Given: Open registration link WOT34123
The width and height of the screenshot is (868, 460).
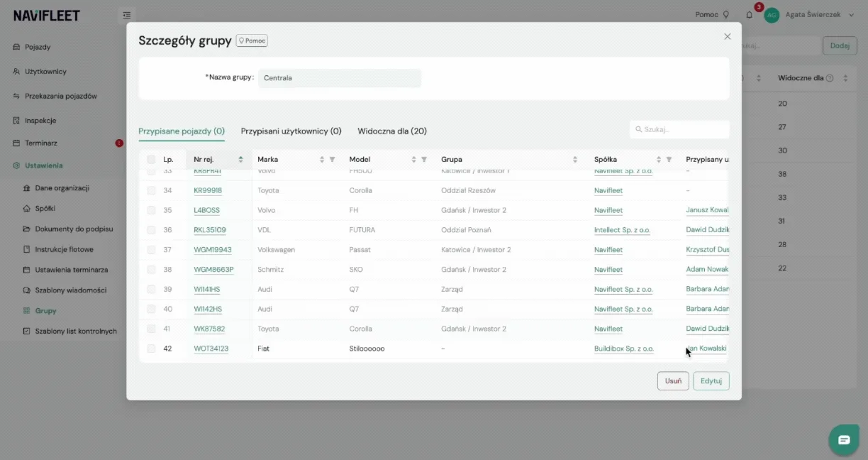Looking at the screenshot, I should [211, 349].
